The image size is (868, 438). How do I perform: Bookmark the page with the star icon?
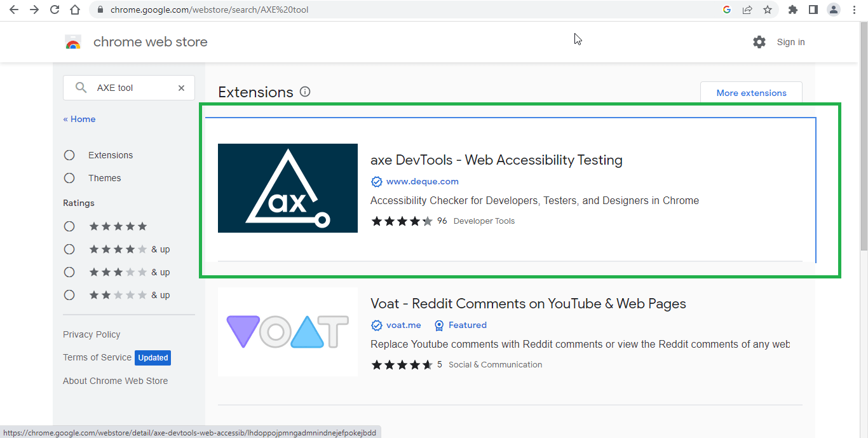point(769,10)
